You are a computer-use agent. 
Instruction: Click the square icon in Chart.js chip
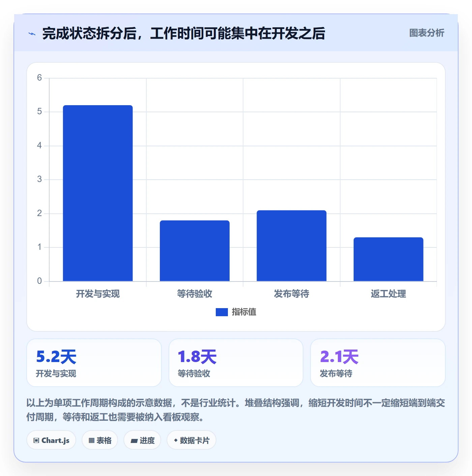[36, 441]
